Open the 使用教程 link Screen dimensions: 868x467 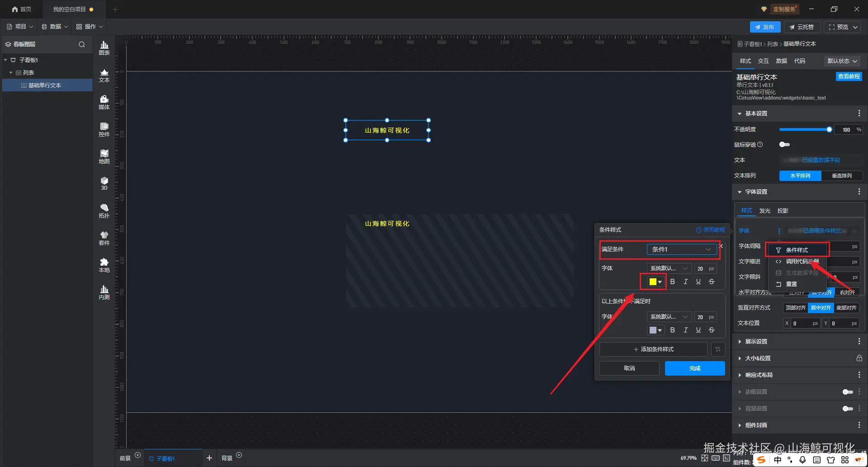click(x=710, y=230)
